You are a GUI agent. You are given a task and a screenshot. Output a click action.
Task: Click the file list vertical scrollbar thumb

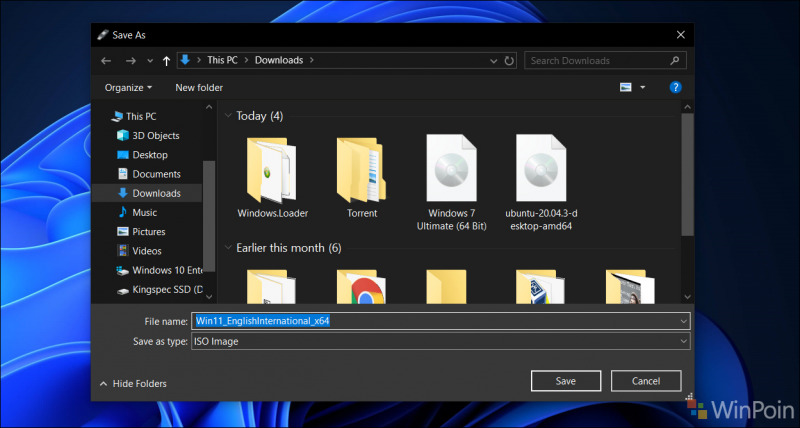(x=687, y=174)
